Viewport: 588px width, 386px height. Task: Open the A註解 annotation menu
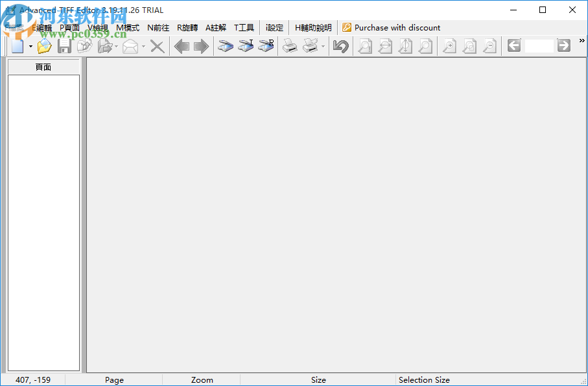(215, 27)
